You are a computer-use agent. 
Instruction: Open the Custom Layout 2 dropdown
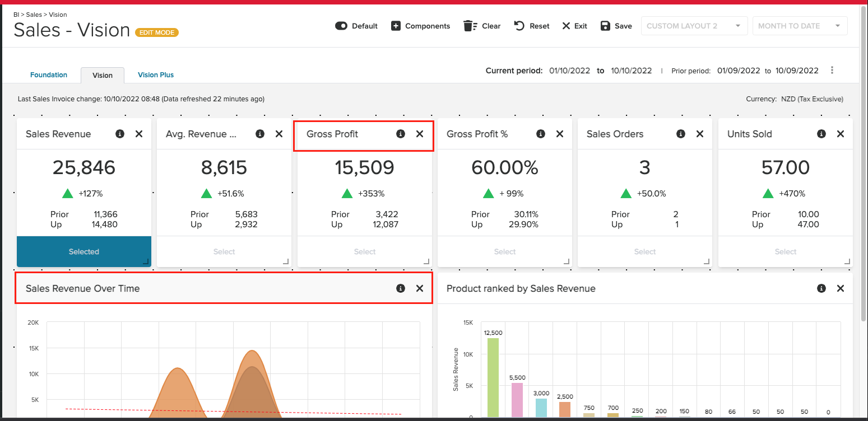click(x=694, y=26)
